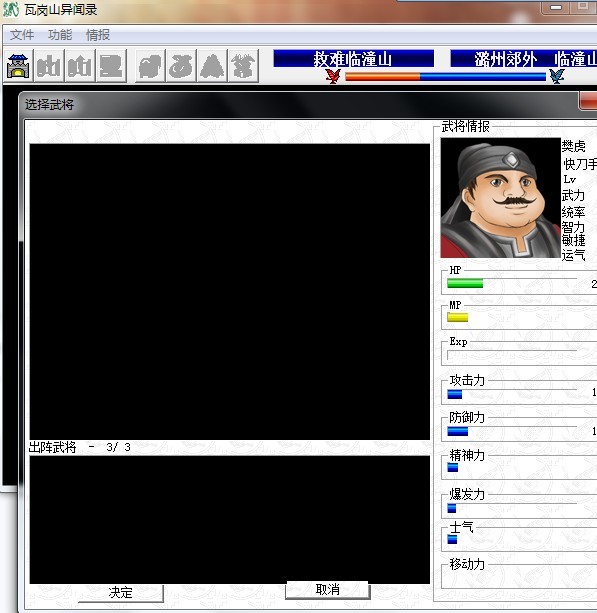The width and height of the screenshot is (597, 613).
Task: Confirm selection with the 决定 button
Action: (120, 593)
